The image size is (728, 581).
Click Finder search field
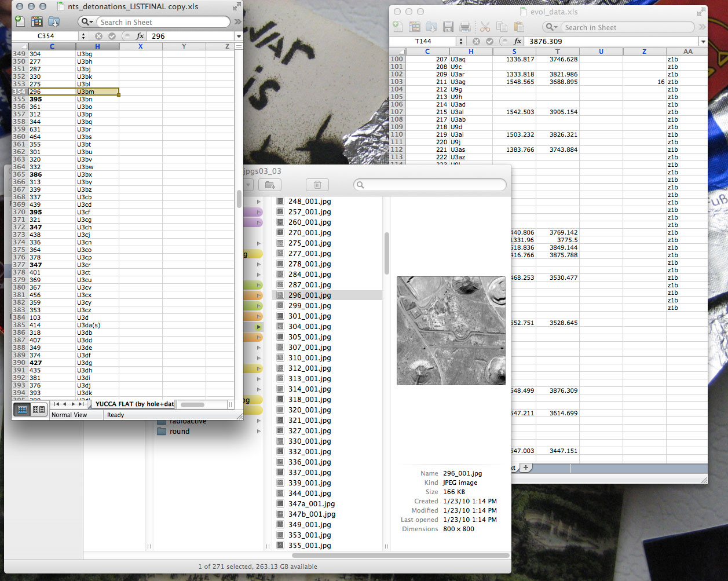[x=430, y=185]
